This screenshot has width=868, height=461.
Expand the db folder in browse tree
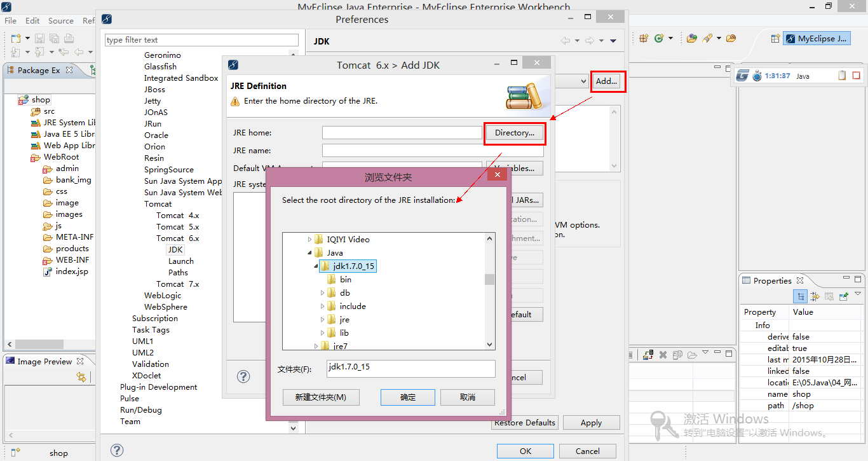pyautogui.click(x=323, y=293)
